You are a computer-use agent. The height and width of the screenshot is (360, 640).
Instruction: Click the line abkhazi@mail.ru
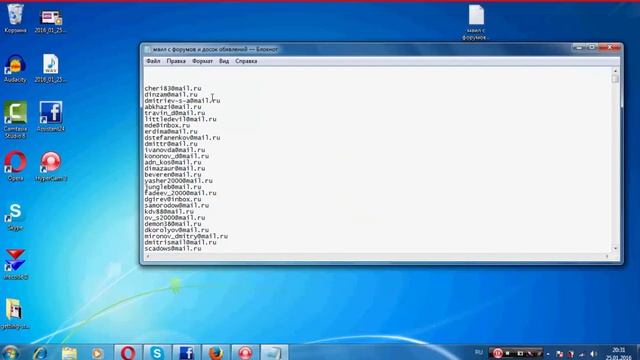point(173,107)
